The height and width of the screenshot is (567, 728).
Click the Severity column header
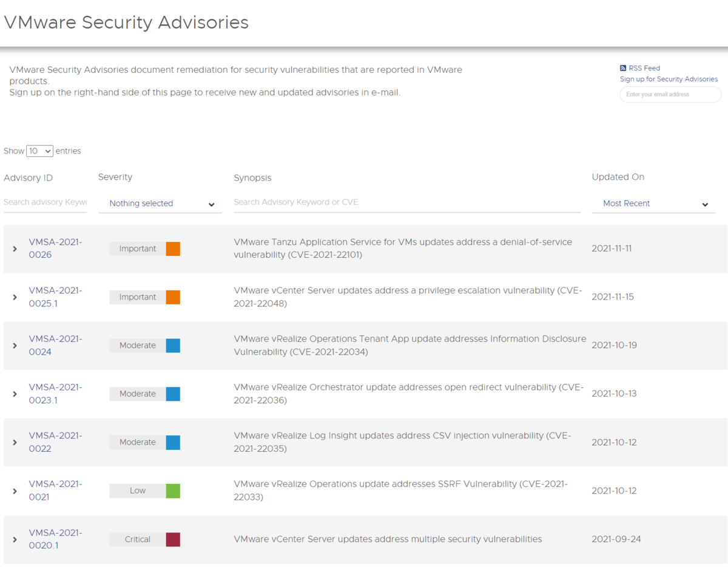pos(115,177)
